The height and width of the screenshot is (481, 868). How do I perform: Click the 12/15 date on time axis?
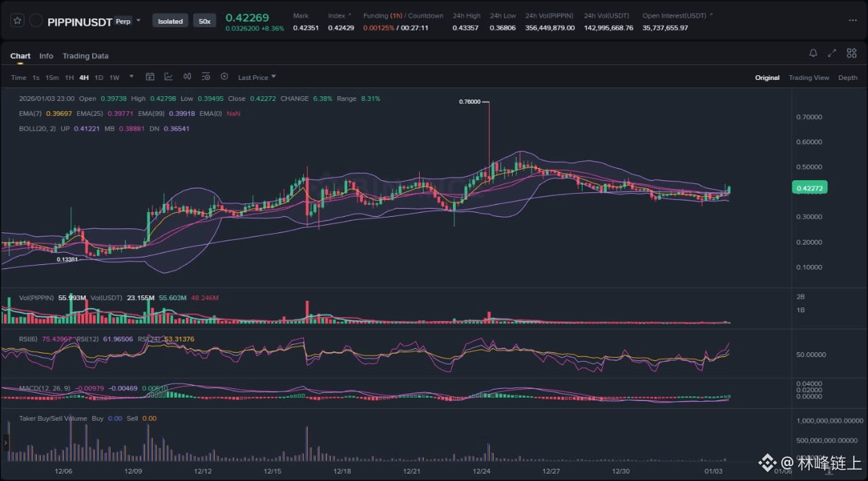pyautogui.click(x=273, y=471)
